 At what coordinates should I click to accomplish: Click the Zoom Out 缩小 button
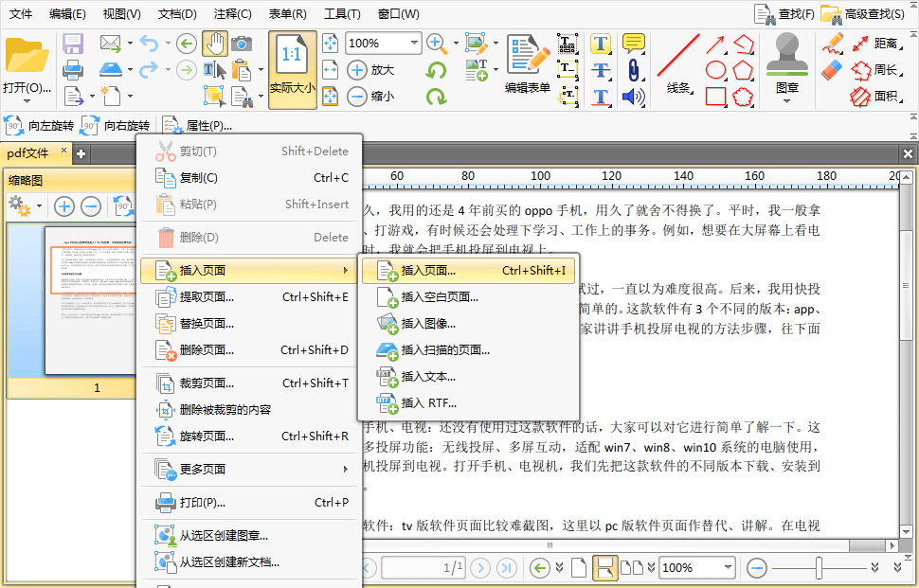(370, 96)
